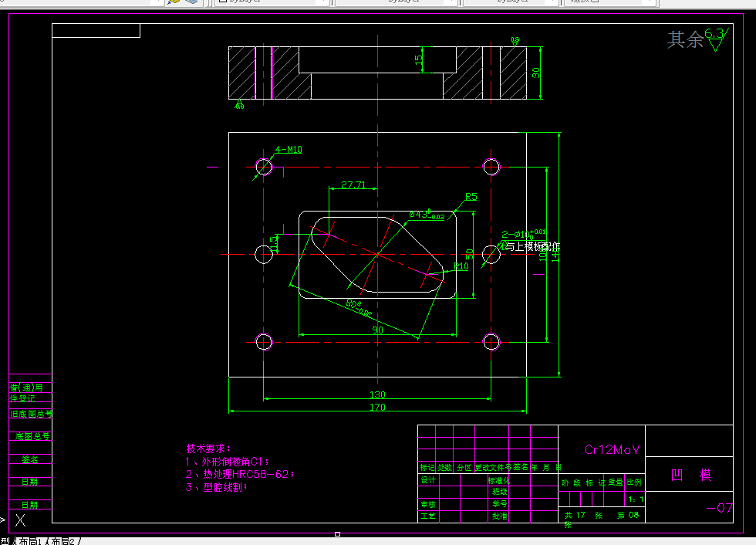Image resolution: width=756 pixels, height=545 pixels.
Task: Select the scale value 1:1
Action: coord(636,499)
